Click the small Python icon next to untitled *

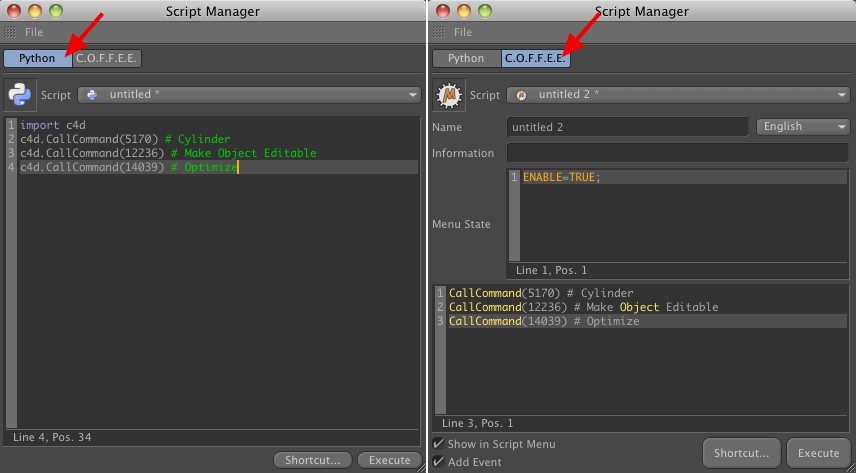pyautogui.click(x=92, y=95)
